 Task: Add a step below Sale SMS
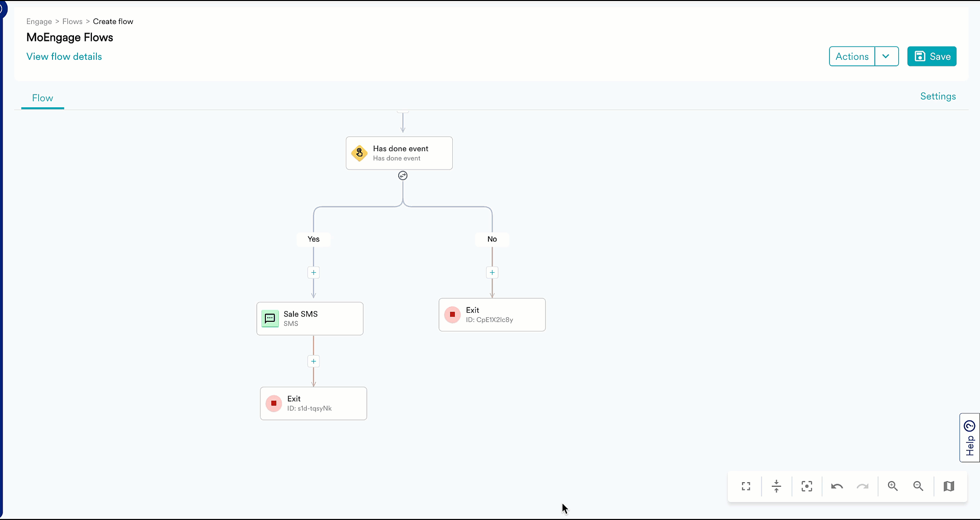[313, 361]
